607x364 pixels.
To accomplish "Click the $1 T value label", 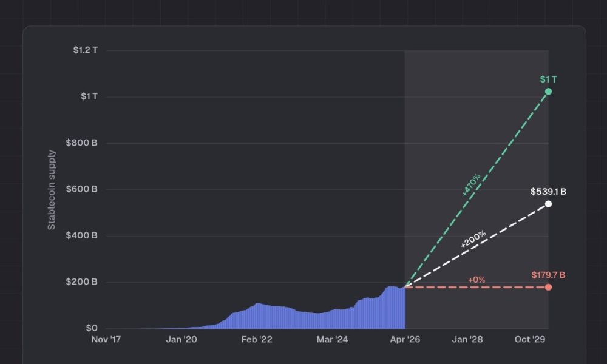I will (548, 79).
